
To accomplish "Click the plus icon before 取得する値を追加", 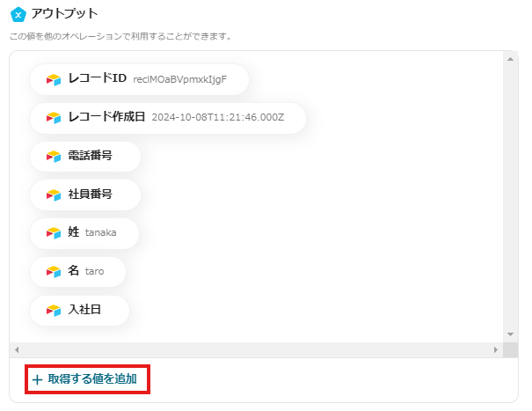I will click(37, 380).
